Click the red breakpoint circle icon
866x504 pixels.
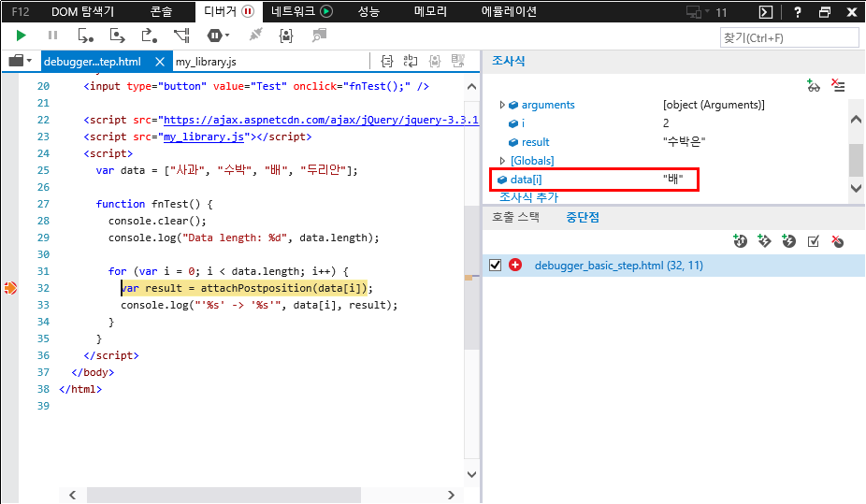[x=515, y=266]
